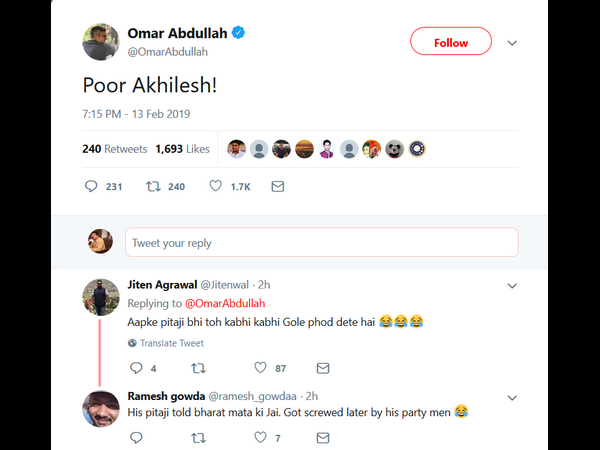Viewport: 600px width, 450px height.
Task: Expand options chevron on Ramesh gowda's reply
Action: [x=512, y=396]
